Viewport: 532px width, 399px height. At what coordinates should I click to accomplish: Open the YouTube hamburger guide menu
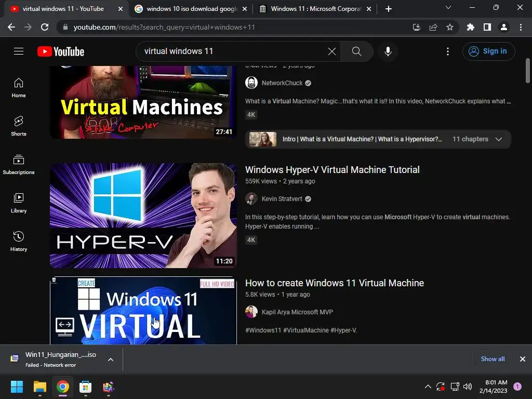click(19, 51)
